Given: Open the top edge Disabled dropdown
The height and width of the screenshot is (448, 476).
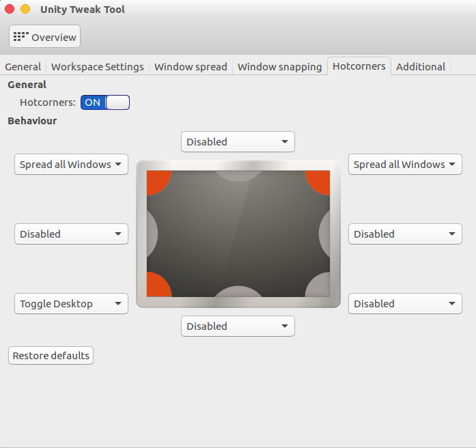Looking at the screenshot, I should (238, 142).
